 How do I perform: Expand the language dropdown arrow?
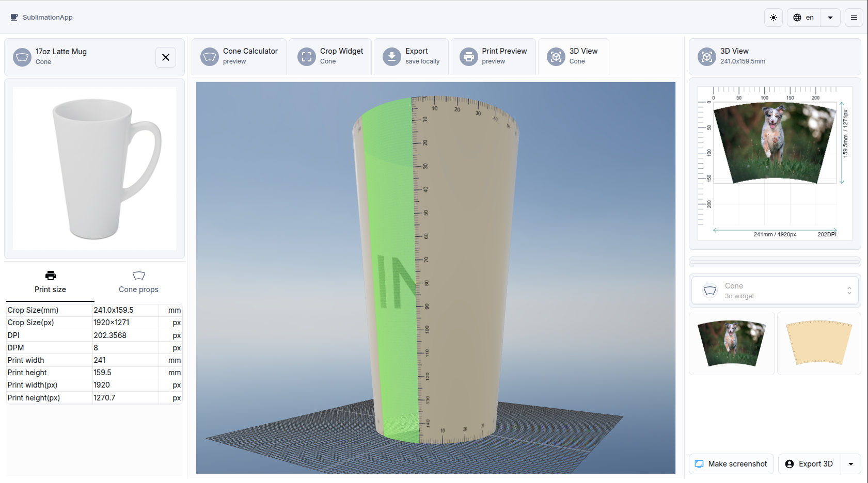830,18
